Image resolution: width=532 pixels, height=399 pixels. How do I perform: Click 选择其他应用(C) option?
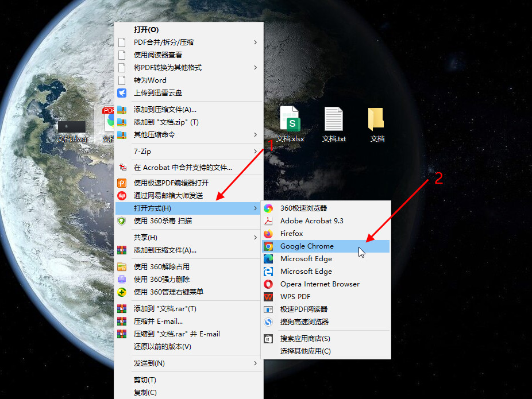coord(305,351)
